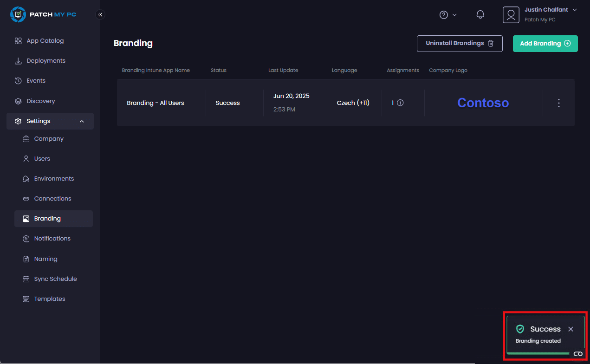The image size is (590, 364).
Task: Collapse the sidebar with the double-chevron button
Action: click(x=100, y=14)
